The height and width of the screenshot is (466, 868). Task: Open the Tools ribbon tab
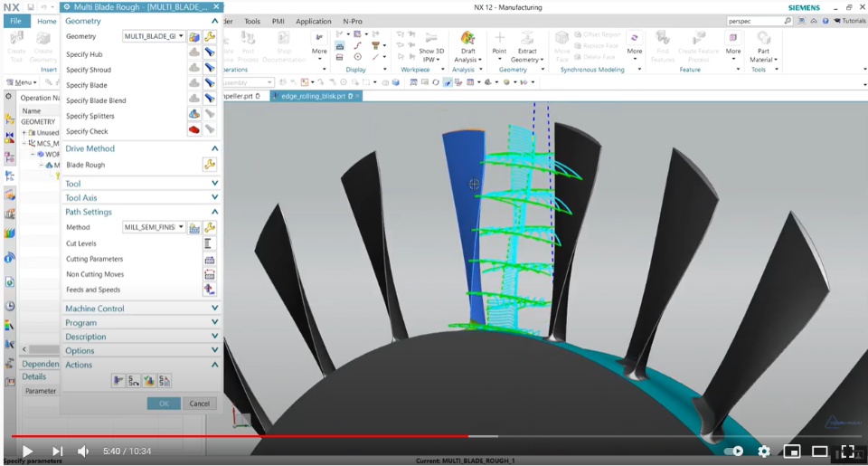pos(252,21)
